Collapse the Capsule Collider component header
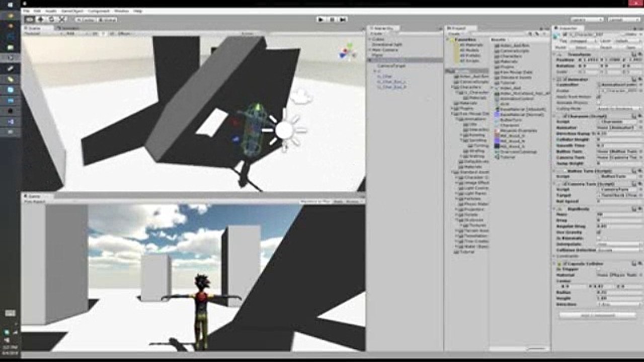Viewport: 644px width, 362px height. coord(598,263)
